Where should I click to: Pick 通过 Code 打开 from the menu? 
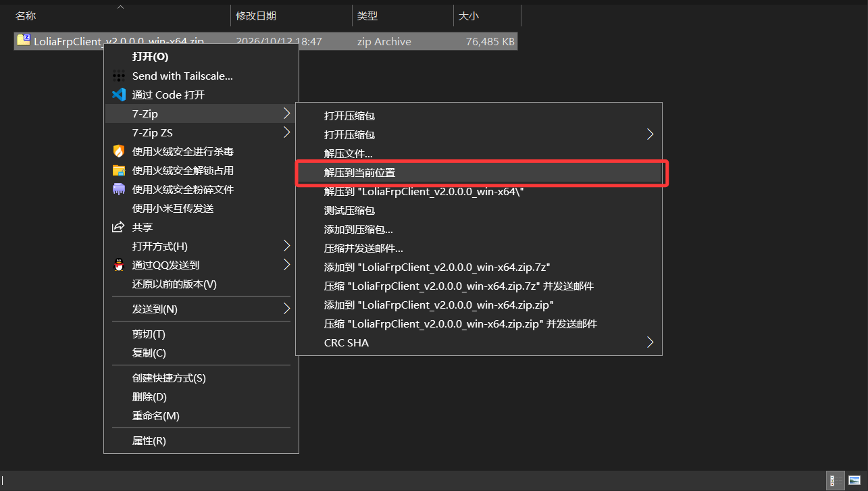[x=201, y=95]
